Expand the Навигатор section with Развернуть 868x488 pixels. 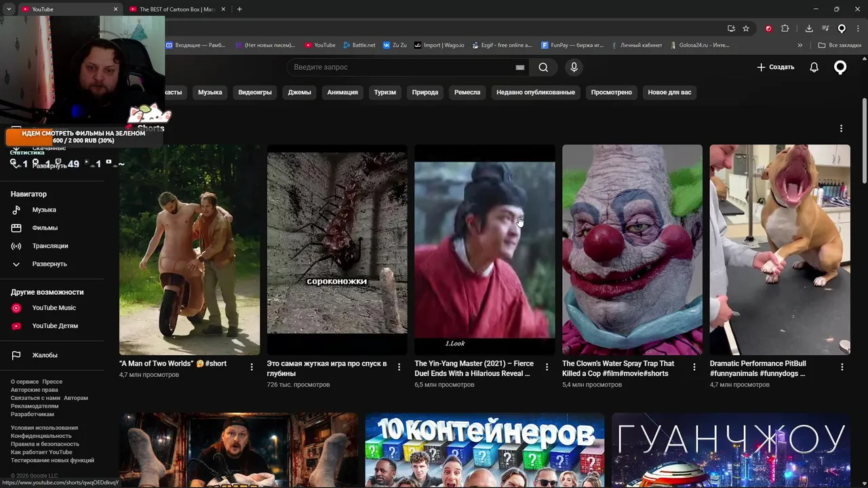[50, 264]
